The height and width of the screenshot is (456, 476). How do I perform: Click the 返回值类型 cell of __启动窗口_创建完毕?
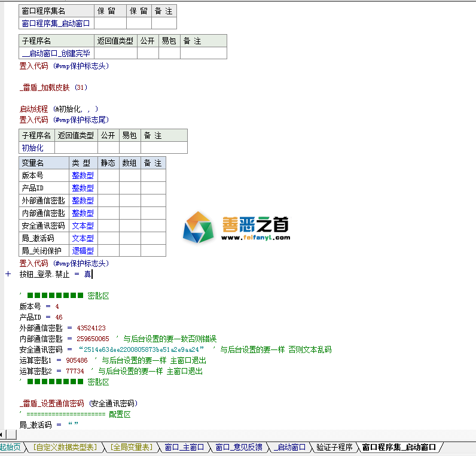[x=116, y=53]
